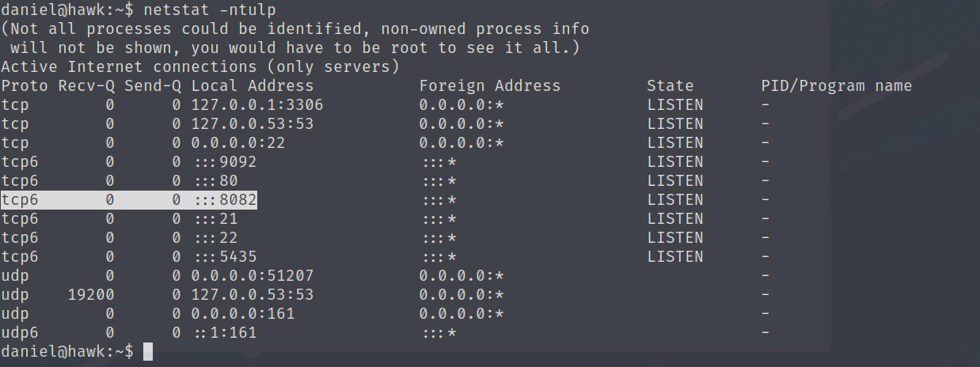Click the 127.0.0.1:3306 local address

click(x=256, y=105)
